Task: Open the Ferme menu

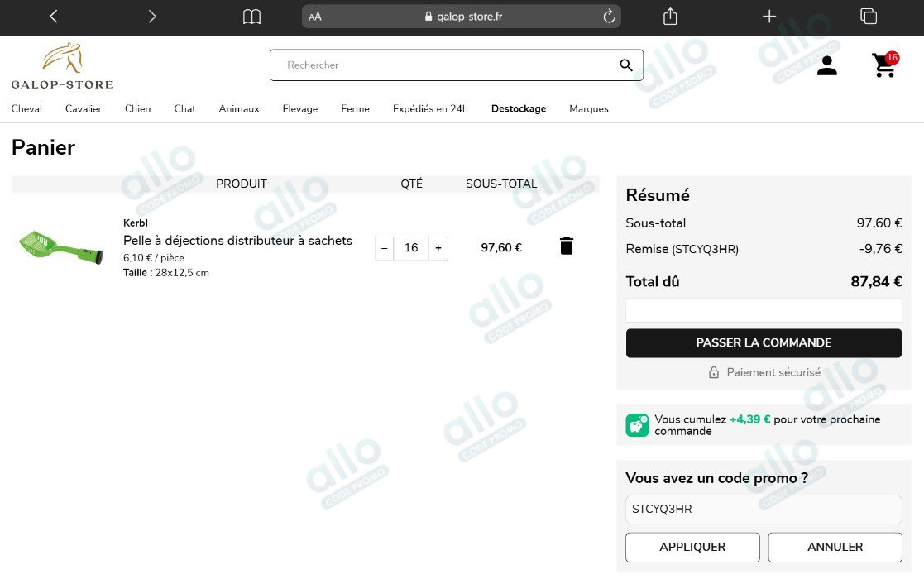Action: point(356,109)
